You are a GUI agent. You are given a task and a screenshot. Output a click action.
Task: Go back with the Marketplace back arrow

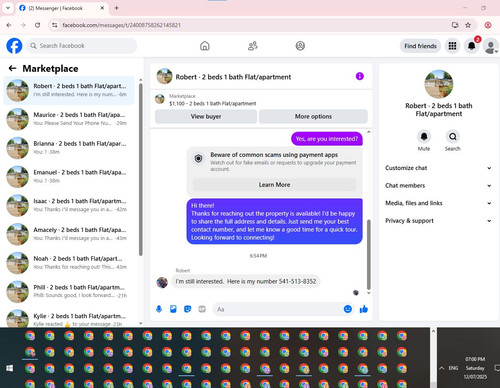point(12,68)
